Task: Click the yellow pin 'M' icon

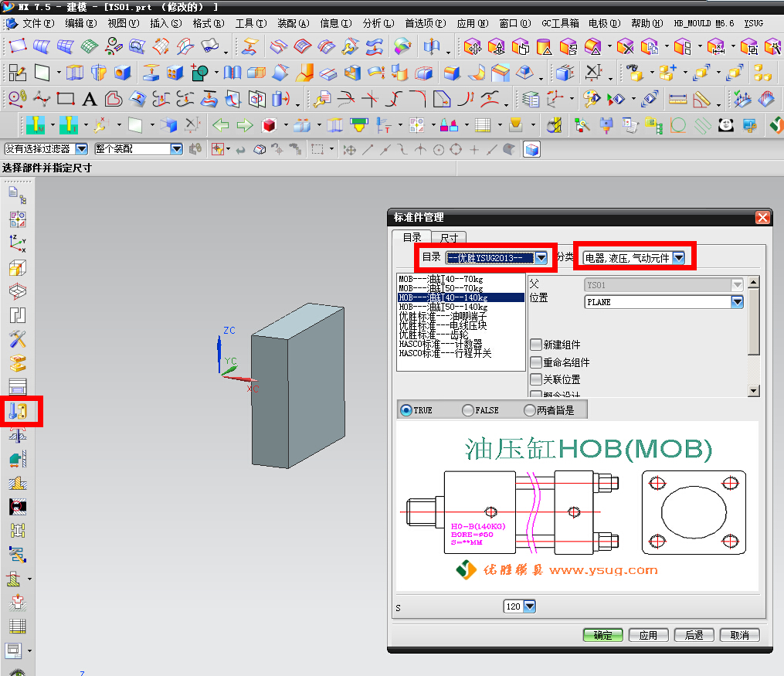Action: point(36,125)
